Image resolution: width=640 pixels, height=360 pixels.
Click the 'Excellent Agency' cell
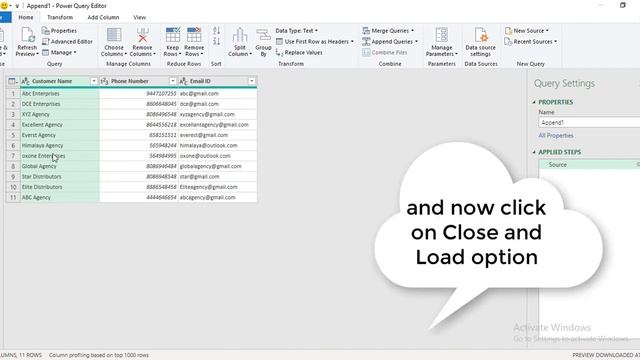(x=60, y=124)
